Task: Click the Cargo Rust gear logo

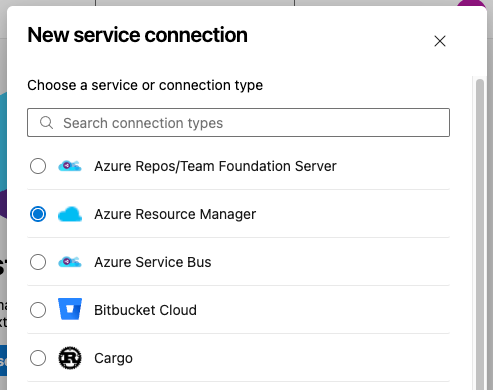Action: click(x=70, y=358)
